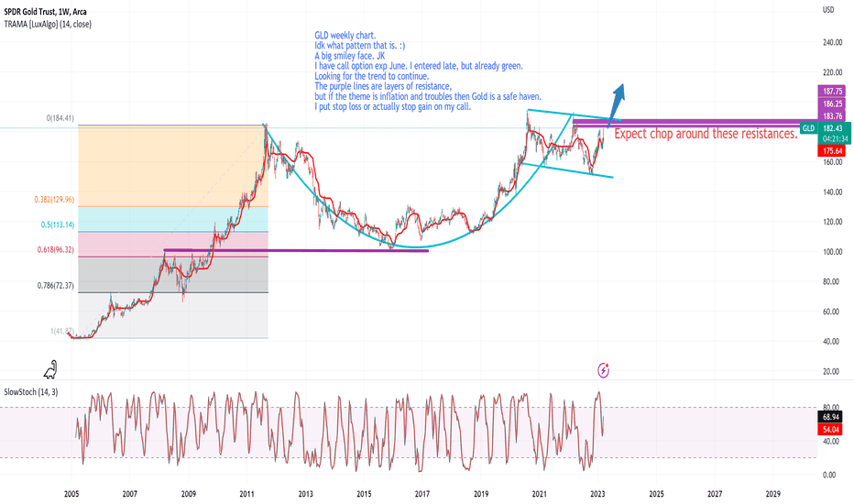
Task: Click the 2011 label on the time axis
Action: tap(246, 494)
